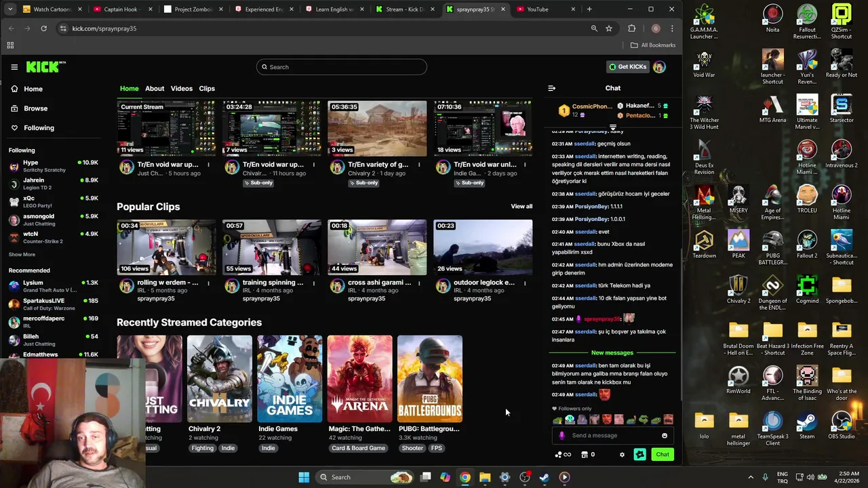Open asmongold in the Following list
The width and height of the screenshot is (868, 488).
pos(54,220)
